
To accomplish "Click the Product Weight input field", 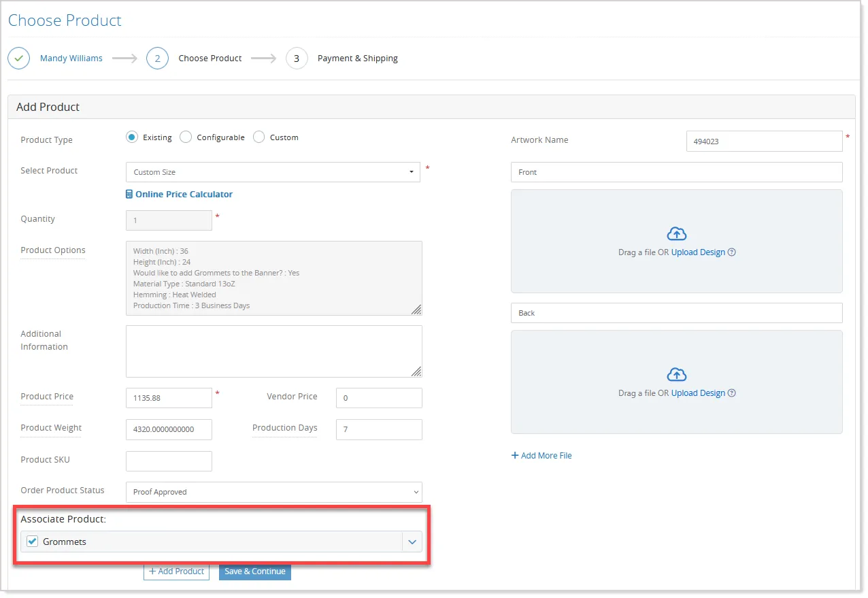I will pyautogui.click(x=169, y=429).
